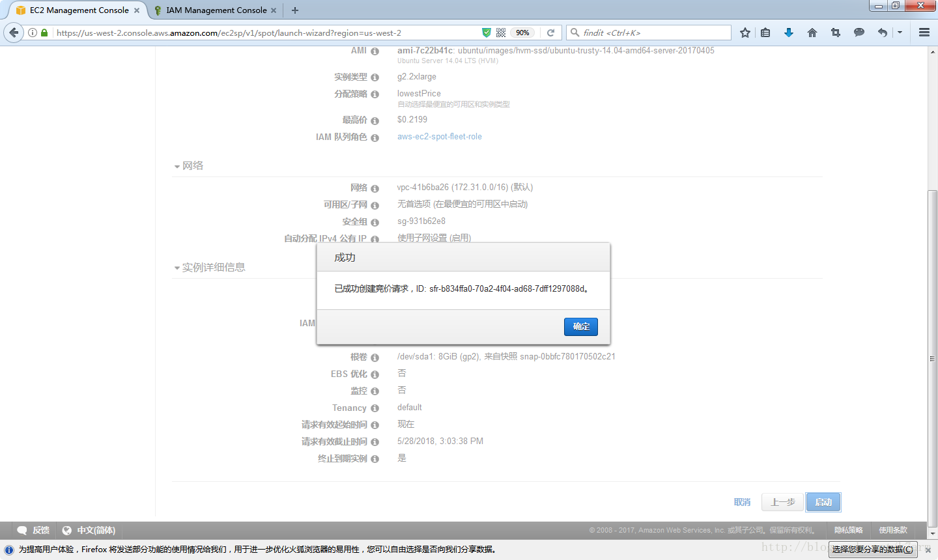Switch to IAM Management Console tab

pos(216,10)
